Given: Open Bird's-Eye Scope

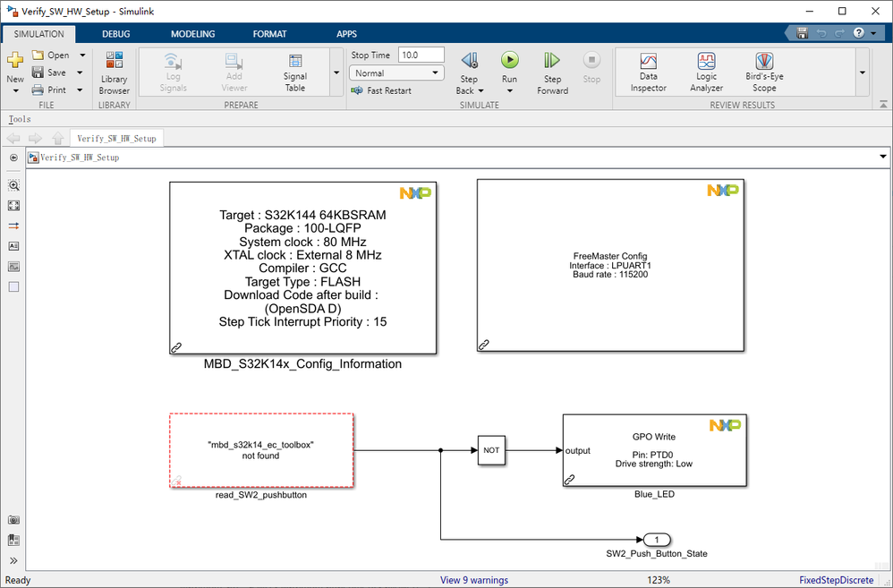Looking at the screenshot, I should (x=764, y=72).
